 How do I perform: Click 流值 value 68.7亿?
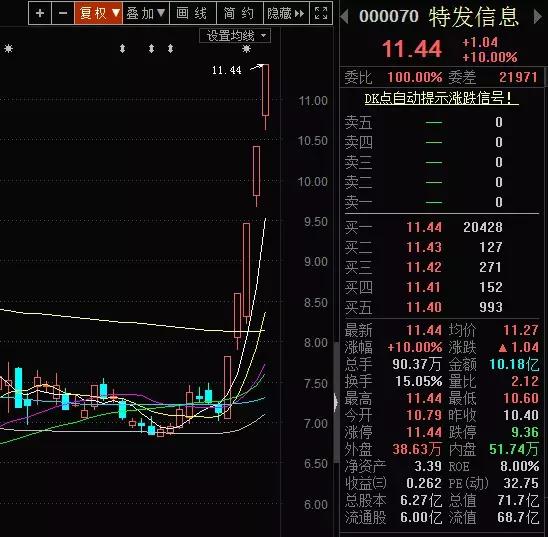tap(518, 517)
